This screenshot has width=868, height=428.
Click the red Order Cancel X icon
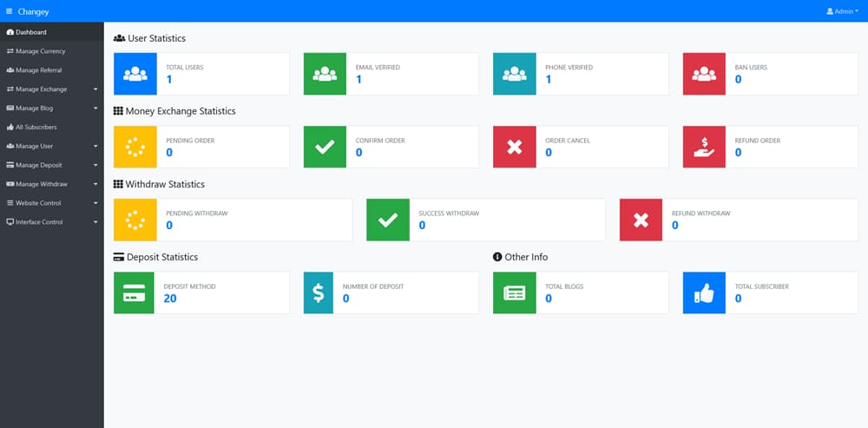514,147
